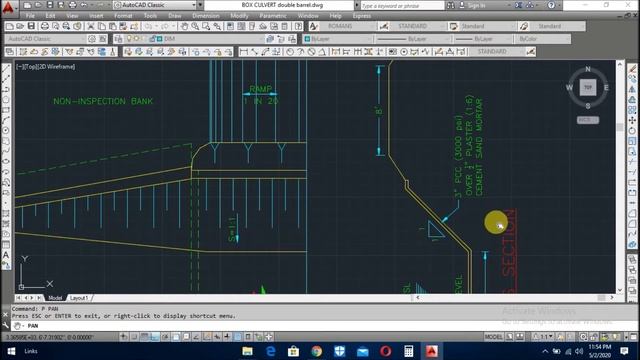Click the Dimension Style icon before STANDARD

click(384, 27)
